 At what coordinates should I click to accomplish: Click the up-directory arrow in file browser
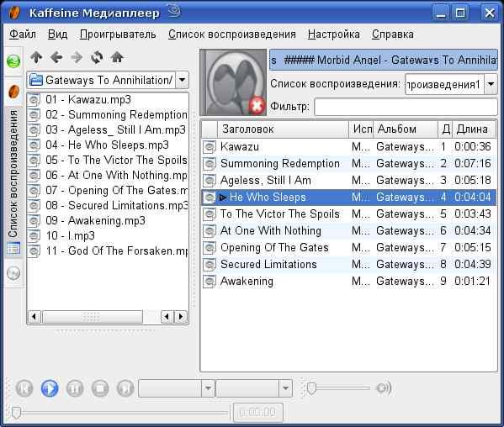[x=36, y=57]
